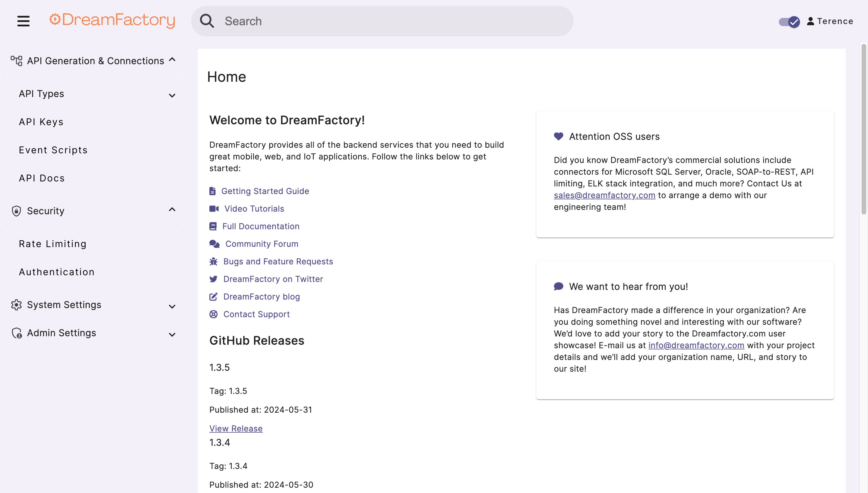
Task: Expand the Admin Settings section
Action: [172, 334]
